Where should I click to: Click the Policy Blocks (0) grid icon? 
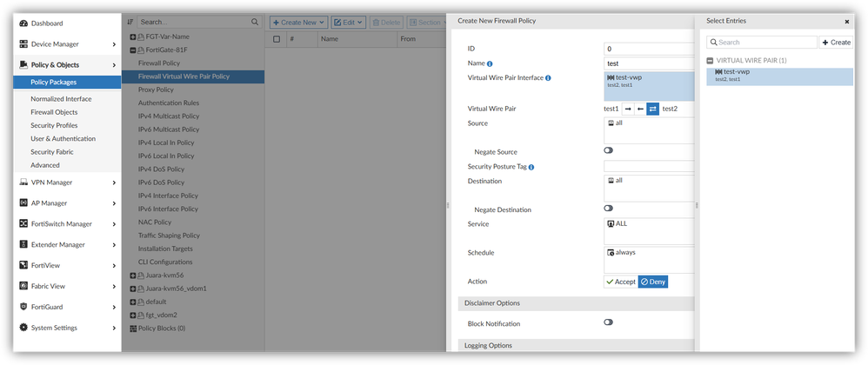point(133,328)
